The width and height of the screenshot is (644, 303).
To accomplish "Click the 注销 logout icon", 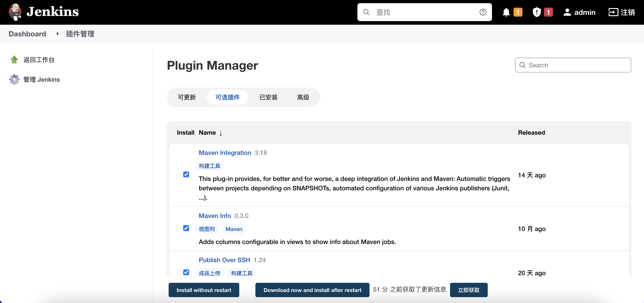I will [x=613, y=12].
